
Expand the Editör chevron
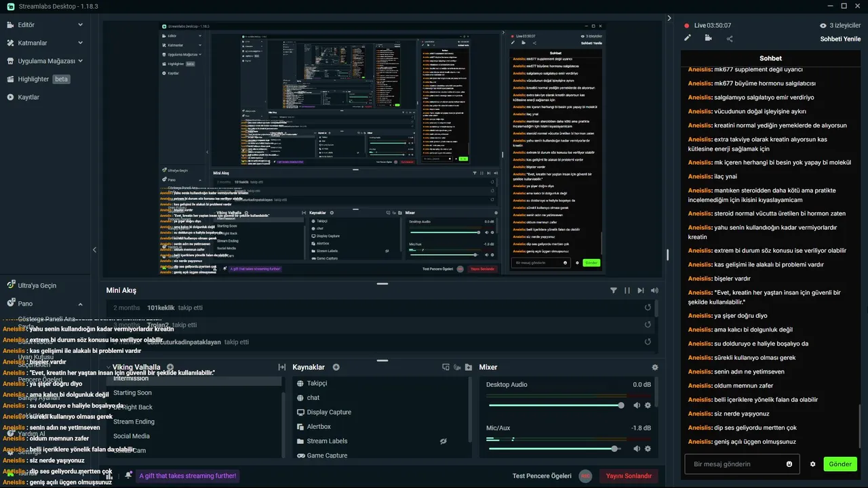tap(80, 25)
